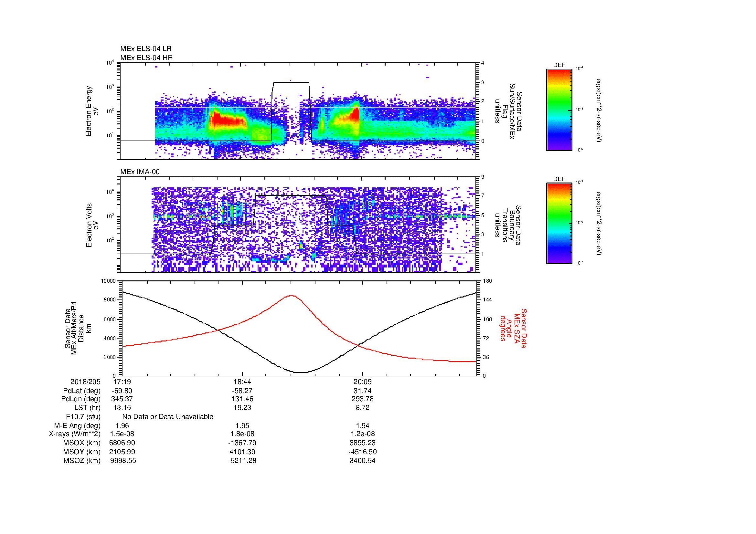
Task: Click the MSOX value '-1367.79'
Action: pos(242,443)
